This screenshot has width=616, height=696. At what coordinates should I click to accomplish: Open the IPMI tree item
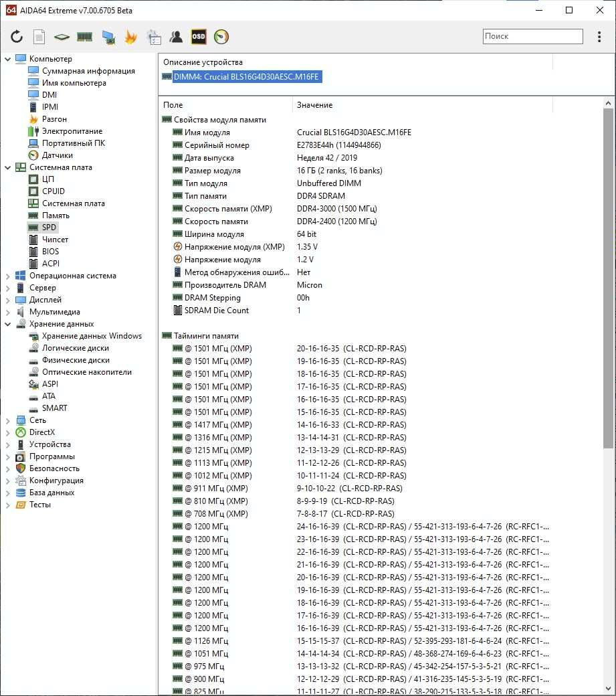50,106
